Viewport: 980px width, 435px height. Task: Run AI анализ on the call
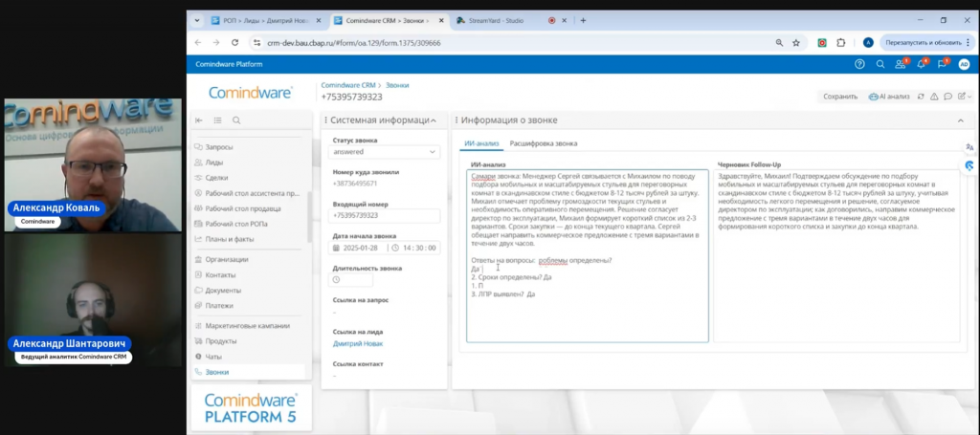click(889, 97)
